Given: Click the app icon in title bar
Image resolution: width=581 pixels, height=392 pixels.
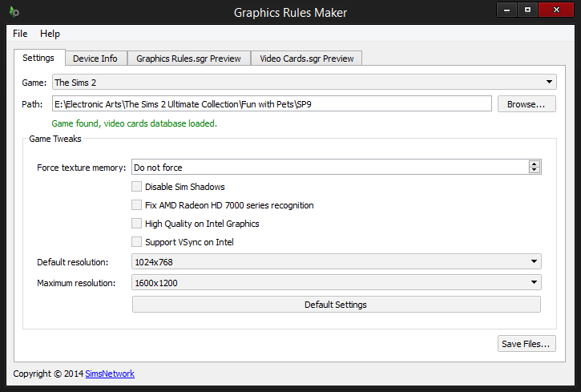Looking at the screenshot, I should pos(14,12).
